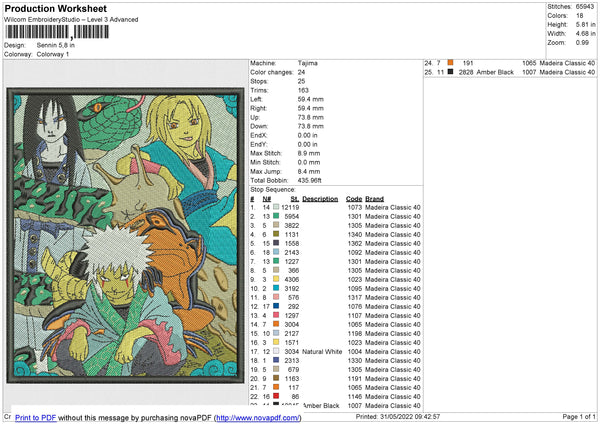This screenshot has width=600, height=424.
Task: Pick the blue swatch in stop 12
Action: point(276,306)
